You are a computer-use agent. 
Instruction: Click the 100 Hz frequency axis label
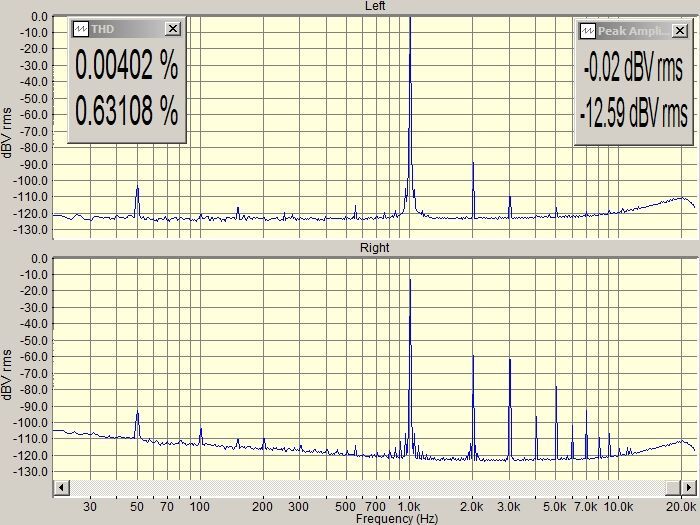200,507
